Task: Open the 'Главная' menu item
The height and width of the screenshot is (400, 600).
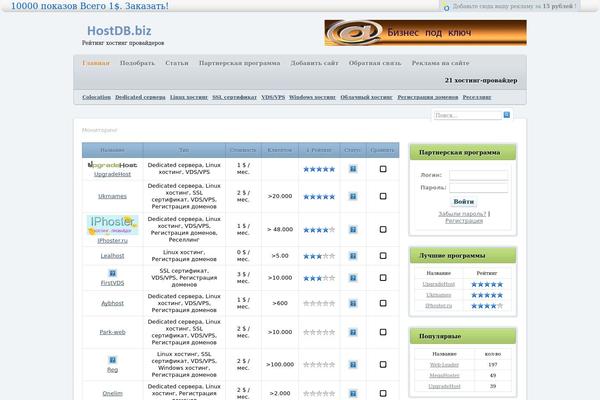Action: click(x=96, y=63)
